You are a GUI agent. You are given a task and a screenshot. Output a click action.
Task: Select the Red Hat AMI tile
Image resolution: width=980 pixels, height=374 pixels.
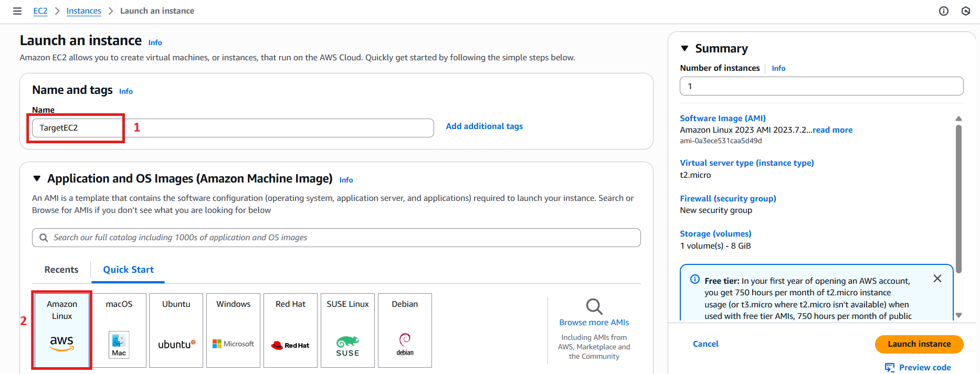(x=291, y=330)
